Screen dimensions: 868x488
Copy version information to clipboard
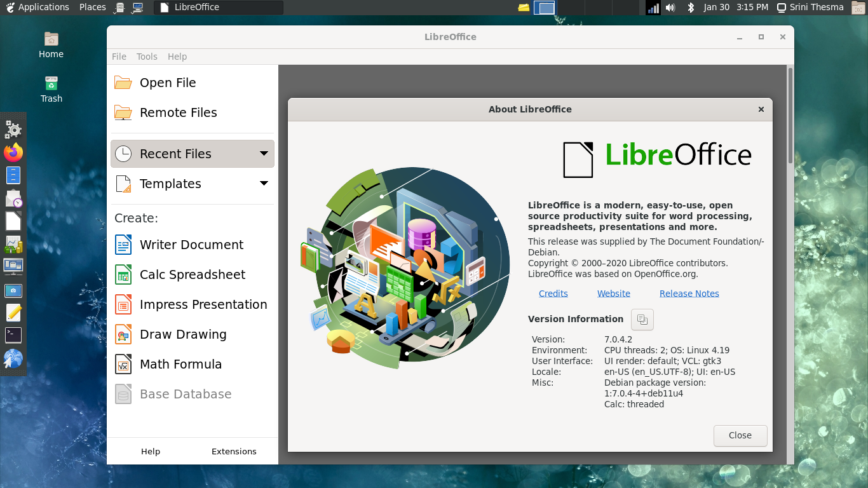tap(642, 320)
